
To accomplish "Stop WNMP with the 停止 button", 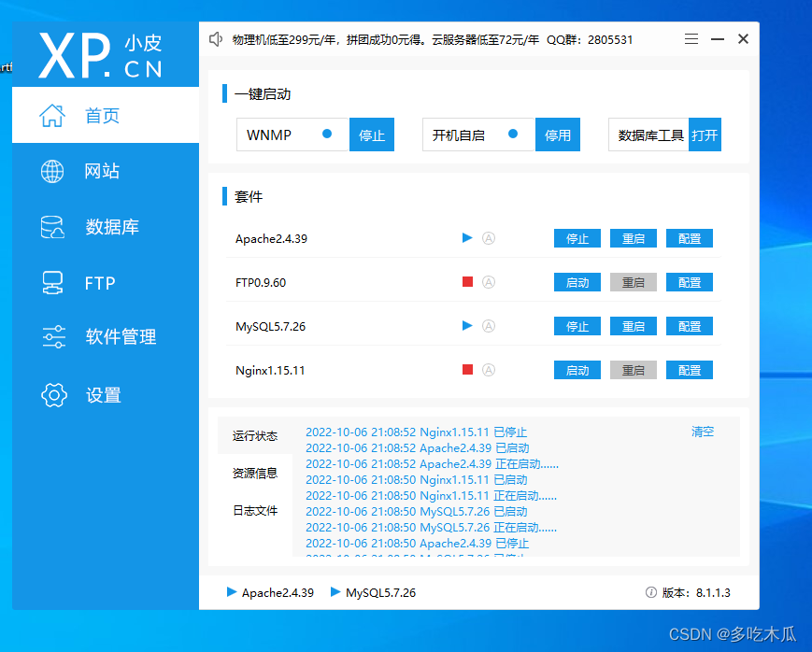I will click(372, 135).
